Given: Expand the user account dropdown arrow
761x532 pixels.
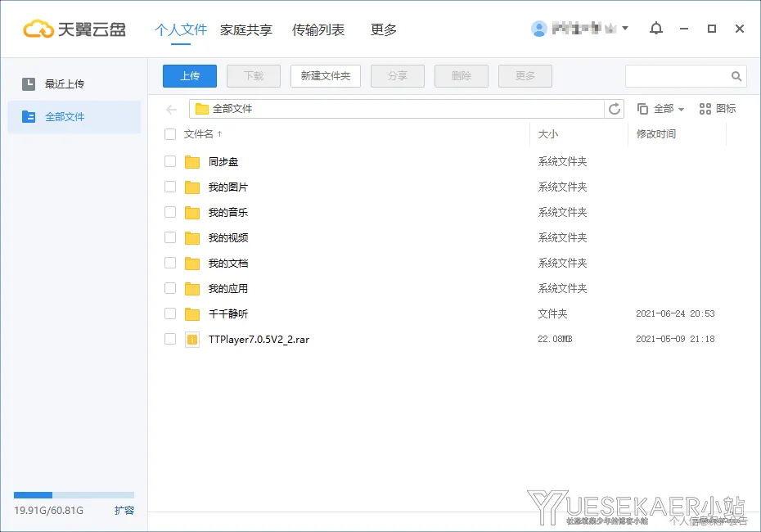Looking at the screenshot, I should click(625, 28).
